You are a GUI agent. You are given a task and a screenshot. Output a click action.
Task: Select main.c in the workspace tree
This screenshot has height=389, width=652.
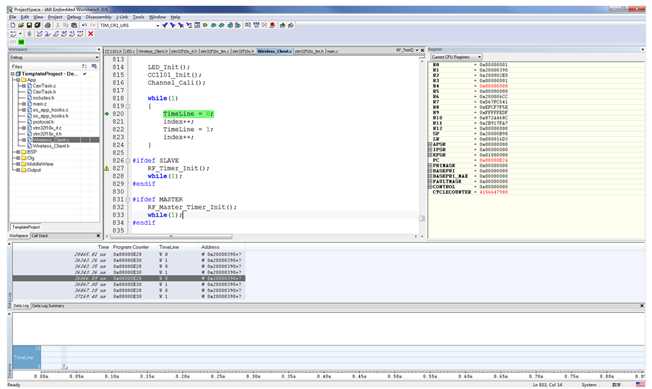click(40, 104)
